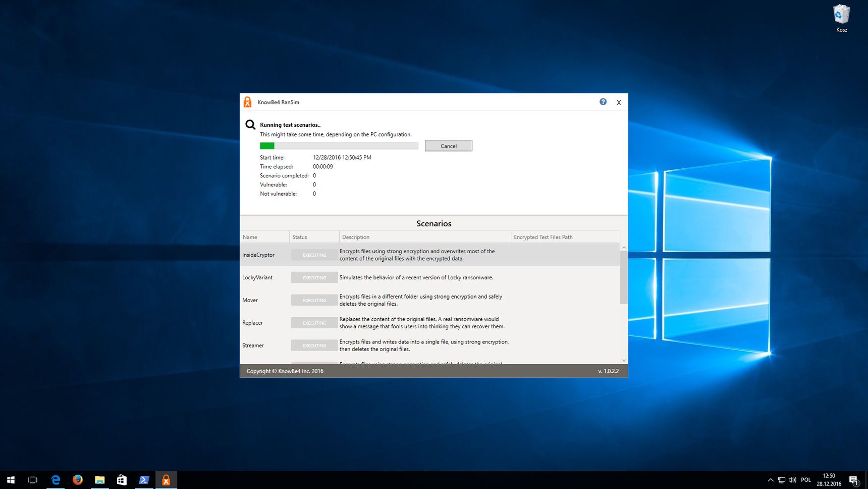Click the Encrypted Test Files Path column header
Screen dimensions: 868x489
[565, 237]
